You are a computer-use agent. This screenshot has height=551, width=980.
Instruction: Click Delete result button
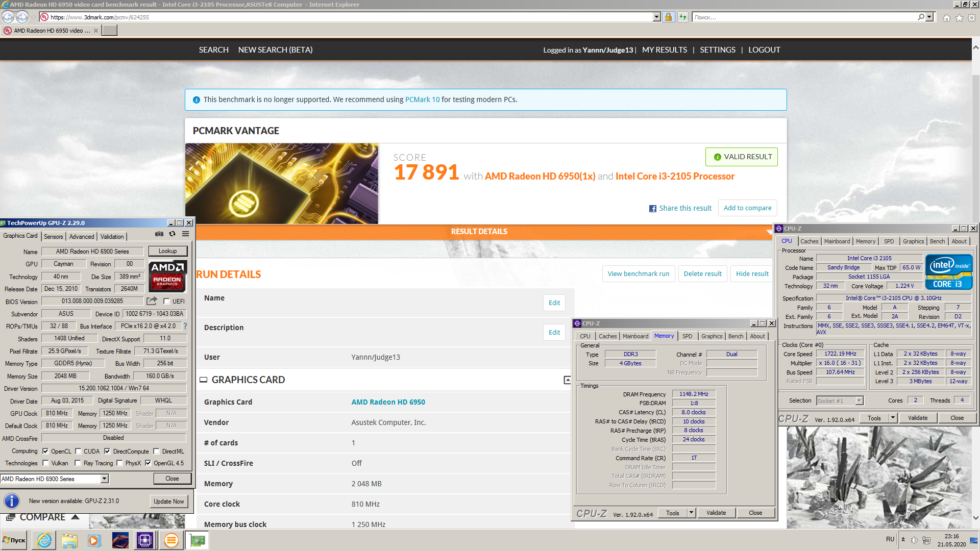click(703, 274)
